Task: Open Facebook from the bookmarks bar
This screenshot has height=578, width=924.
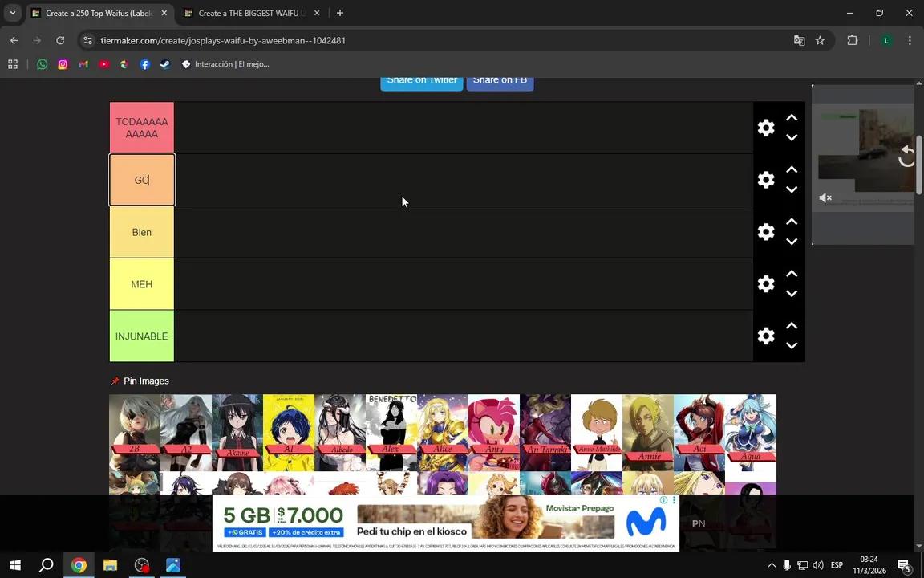Action: pyautogui.click(x=144, y=63)
